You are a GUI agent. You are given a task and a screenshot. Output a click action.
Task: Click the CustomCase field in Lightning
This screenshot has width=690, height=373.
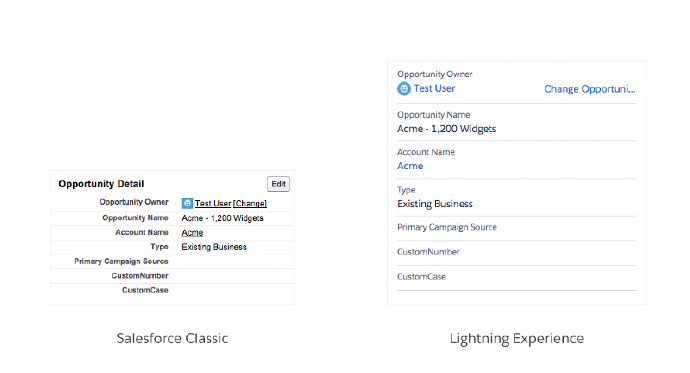(x=517, y=277)
